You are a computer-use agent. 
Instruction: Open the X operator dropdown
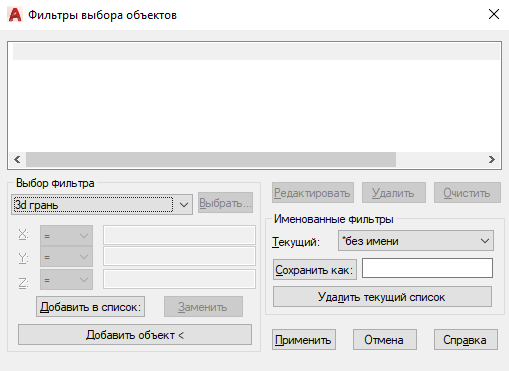coord(66,236)
